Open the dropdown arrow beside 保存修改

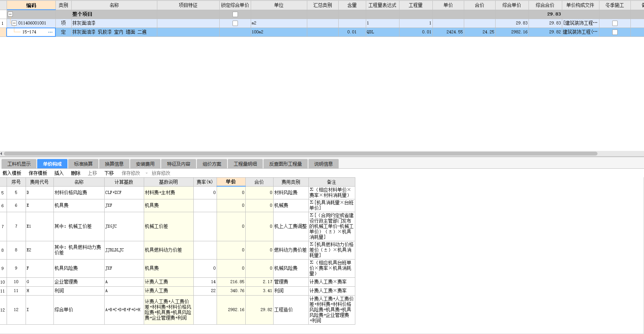pos(146,173)
